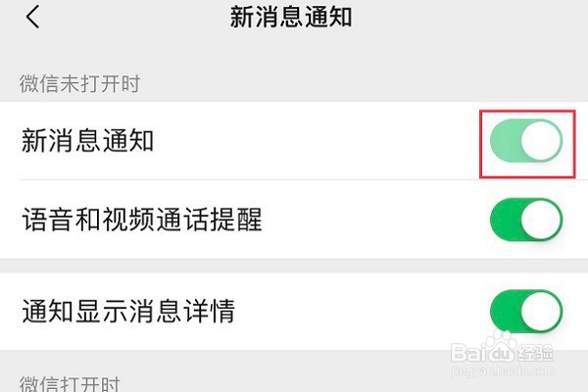
Task: Tap the 语音和视频通话提醒 row label
Action: (142, 220)
